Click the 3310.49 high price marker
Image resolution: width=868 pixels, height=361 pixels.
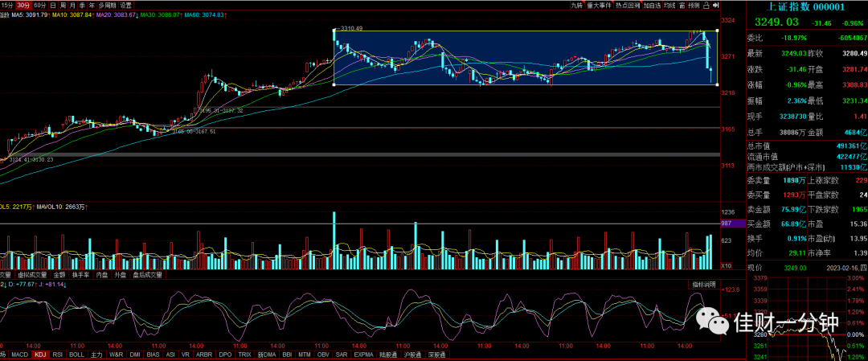click(350, 28)
